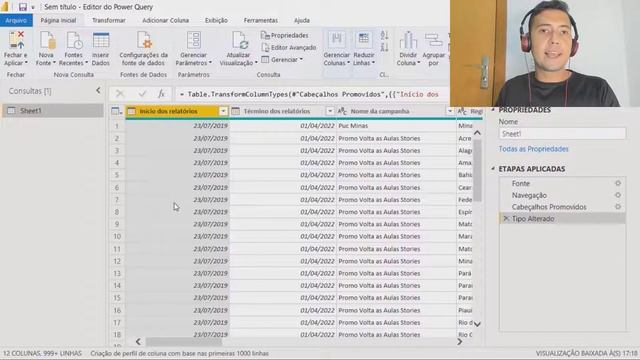Image resolution: width=640 pixels, height=360 pixels.
Task: Open the Início dos relatórios filter dropdown
Action: click(x=223, y=111)
